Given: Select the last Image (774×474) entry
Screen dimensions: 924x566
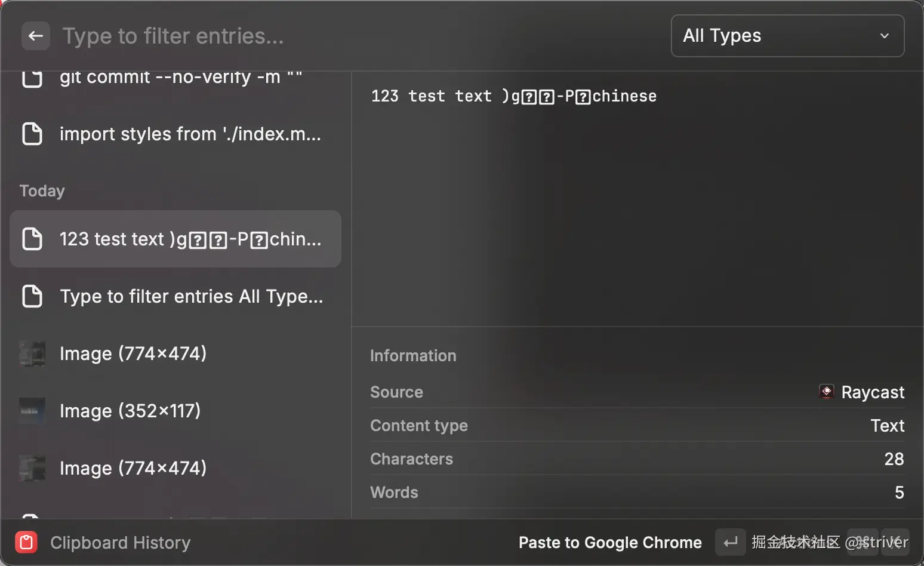Looking at the screenshot, I should coord(175,468).
